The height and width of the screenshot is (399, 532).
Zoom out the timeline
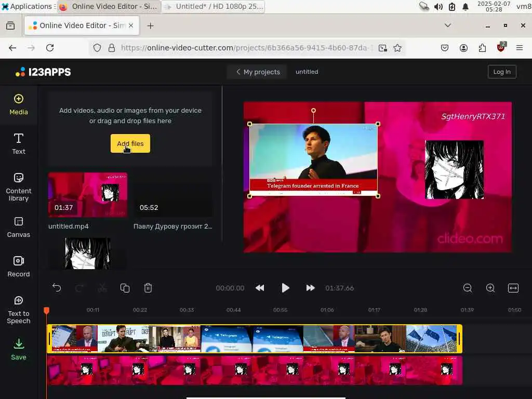(468, 288)
